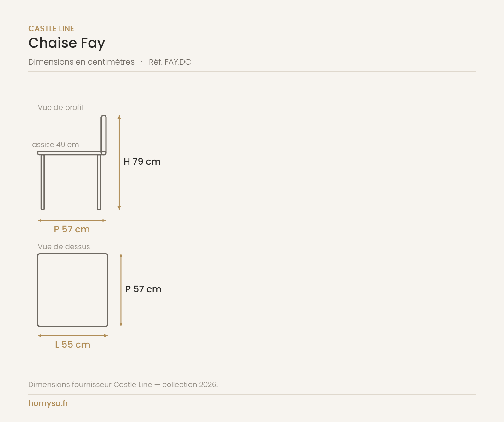Open the homysa.fr link

pyautogui.click(x=48, y=403)
